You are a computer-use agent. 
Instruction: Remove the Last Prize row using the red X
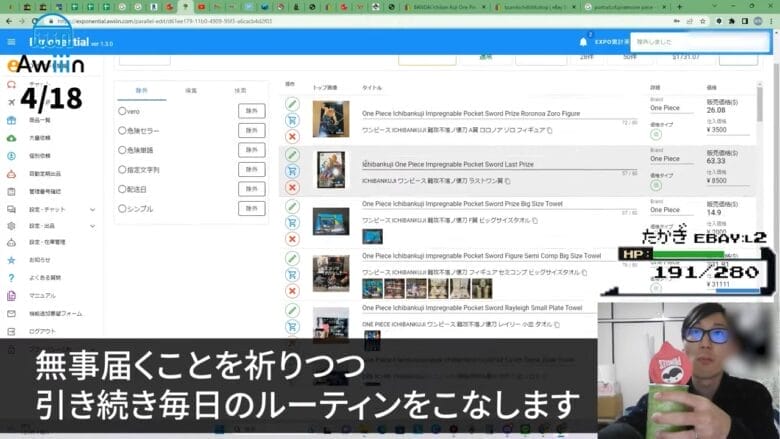click(292, 187)
